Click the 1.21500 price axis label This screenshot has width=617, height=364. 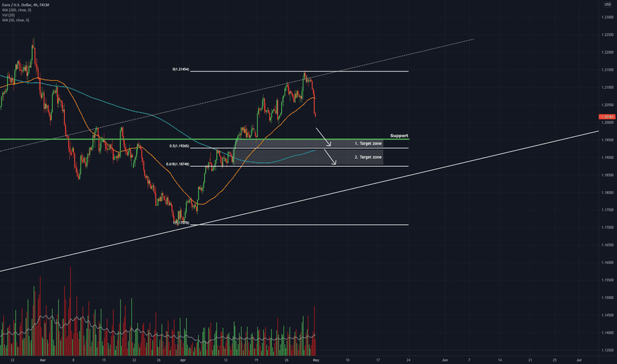click(607, 70)
